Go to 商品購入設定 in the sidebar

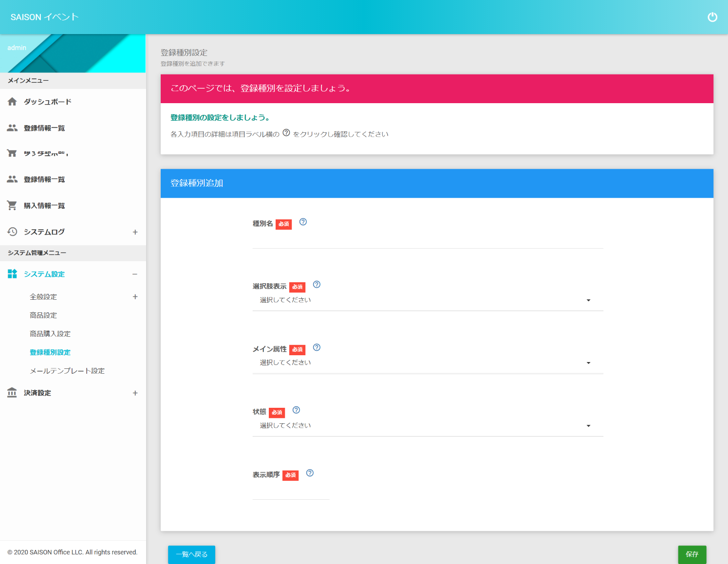50,334
